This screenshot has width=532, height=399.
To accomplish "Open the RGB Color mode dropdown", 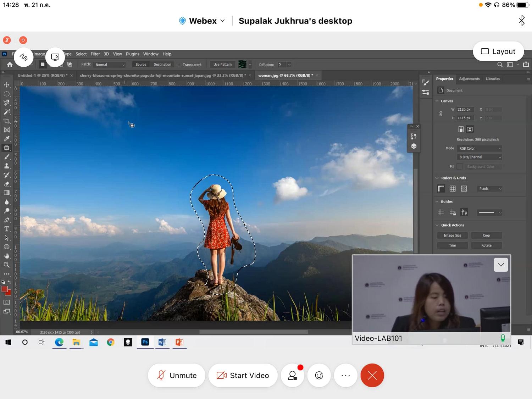I will (x=480, y=148).
